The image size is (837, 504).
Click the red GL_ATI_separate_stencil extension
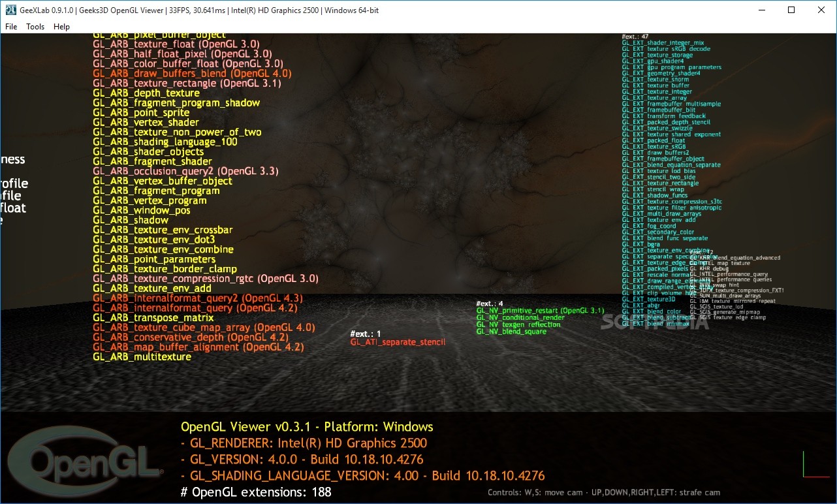(398, 342)
